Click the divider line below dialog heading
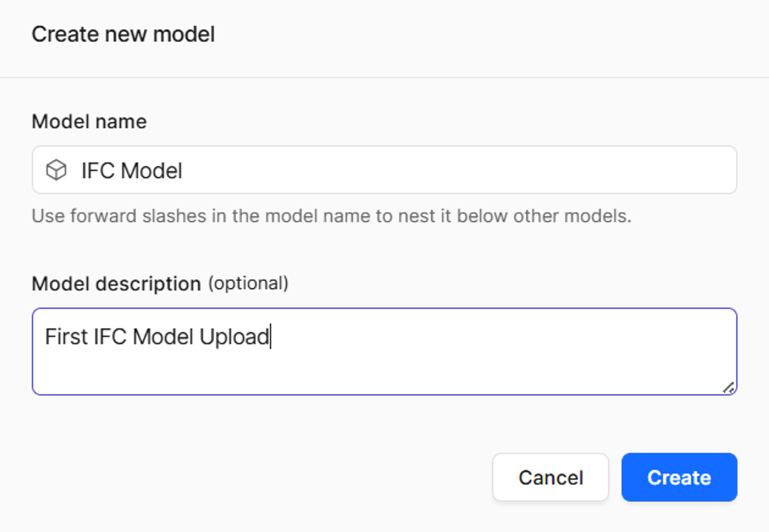The width and height of the screenshot is (769, 532). [x=384, y=78]
